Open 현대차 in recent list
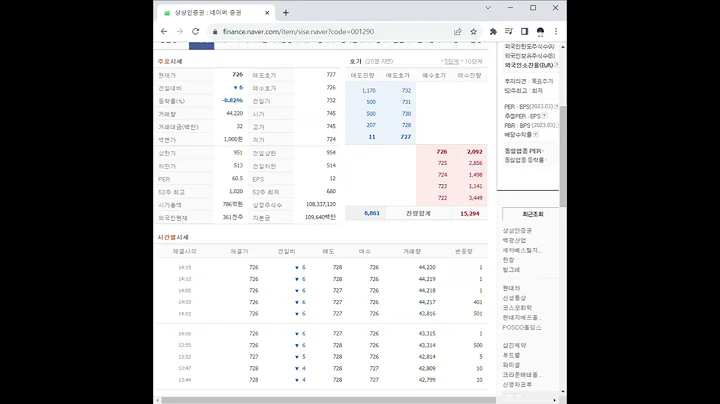This screenshot has width=720, height=404. (511, 288)
